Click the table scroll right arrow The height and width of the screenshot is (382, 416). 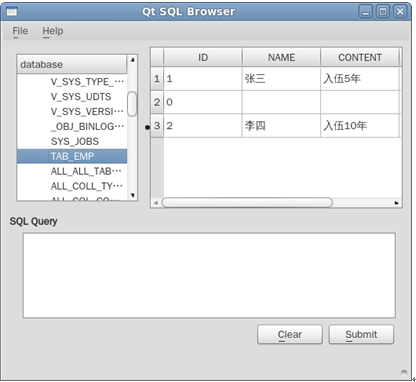[x=397, y=203]
